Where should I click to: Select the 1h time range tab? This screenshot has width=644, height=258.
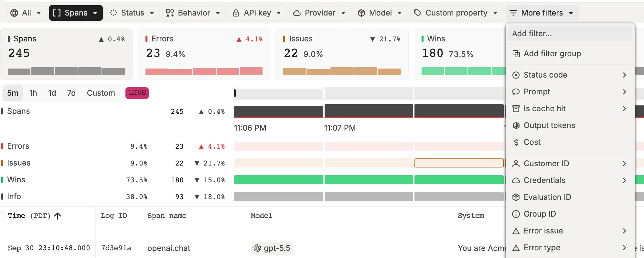[x=33, y=93]
